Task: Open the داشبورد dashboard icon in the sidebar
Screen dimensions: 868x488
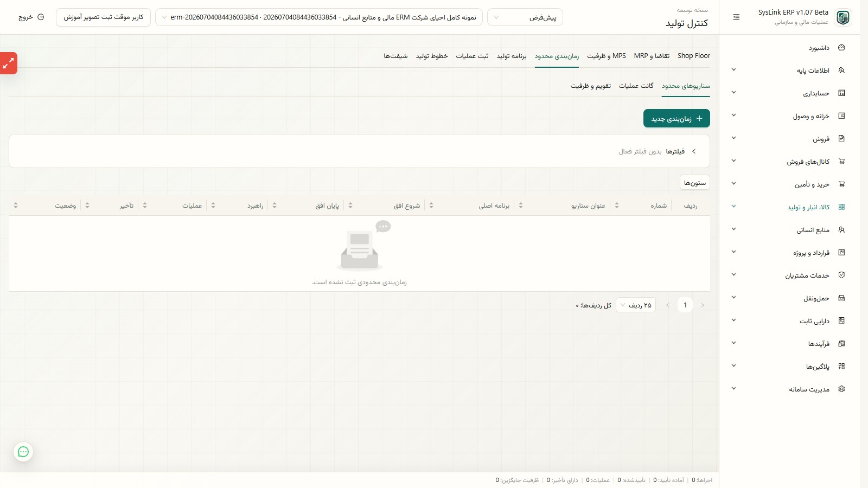Action: 841,48
